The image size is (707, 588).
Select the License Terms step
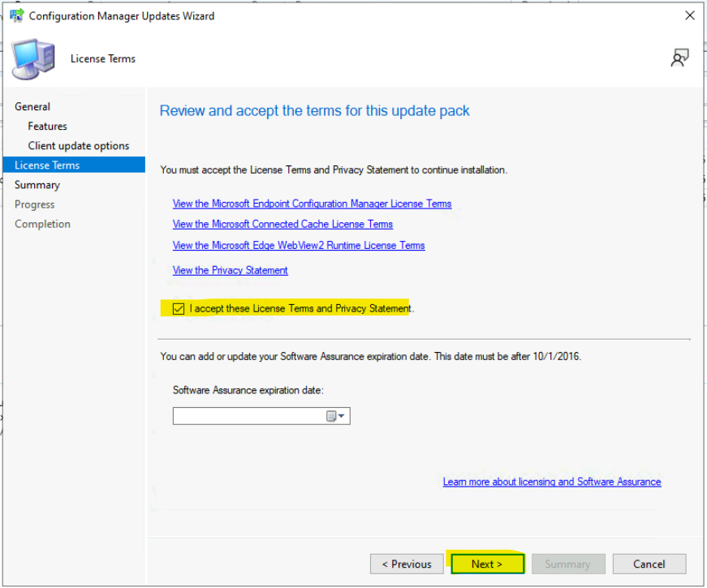[x=74, y=165]
